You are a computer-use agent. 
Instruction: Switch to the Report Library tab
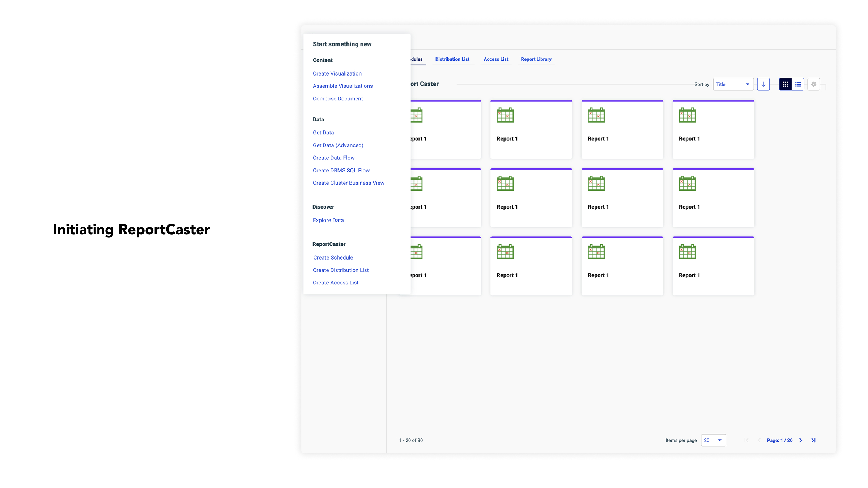(536, 59)
